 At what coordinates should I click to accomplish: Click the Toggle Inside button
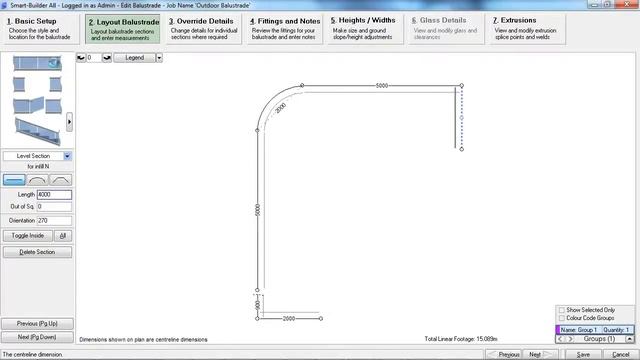[x=28, y=236]
